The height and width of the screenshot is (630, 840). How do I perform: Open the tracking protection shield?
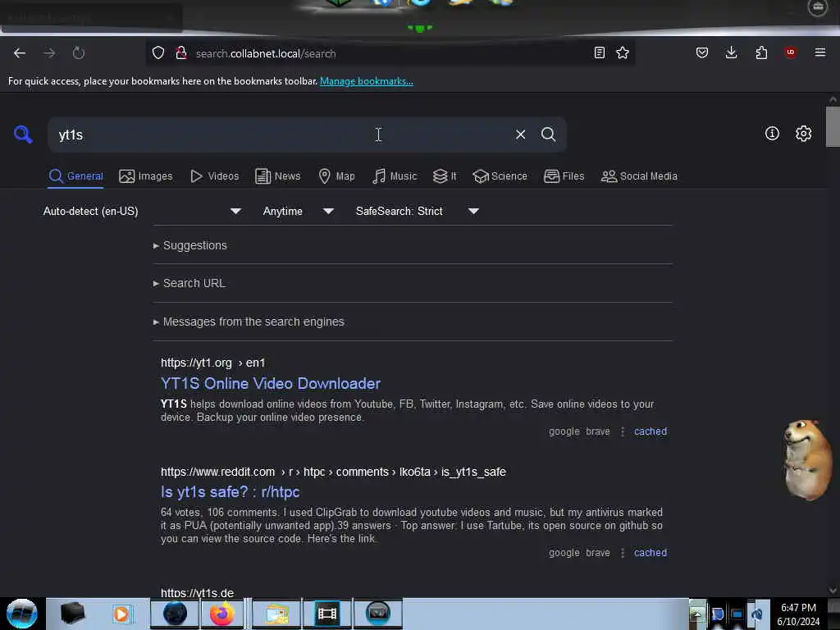(x=158, y=53)
